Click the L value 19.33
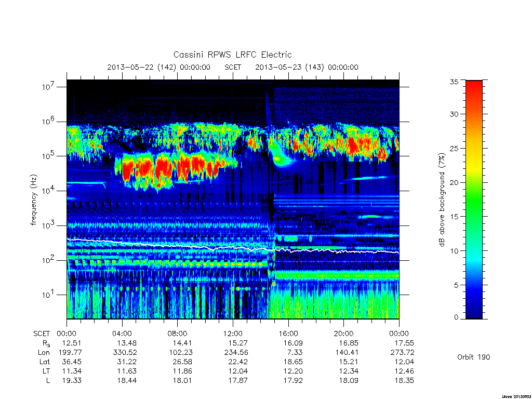 pyautogui.click(x=72, y=381)
